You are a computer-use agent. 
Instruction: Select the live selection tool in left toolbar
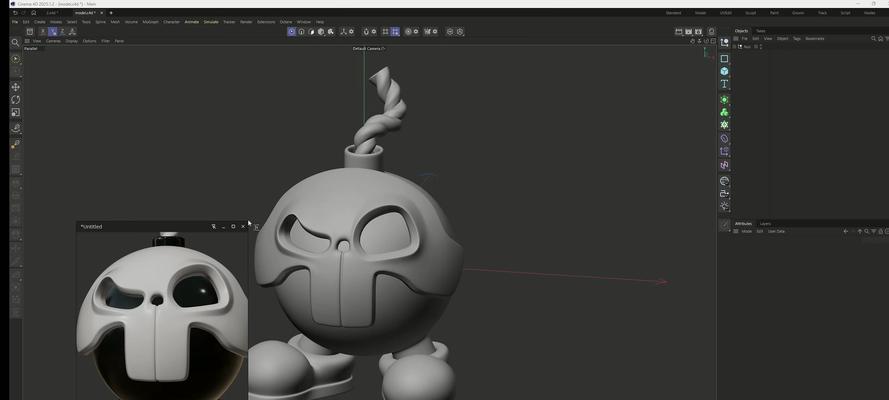pyautogui.click(x=15, y=58)
